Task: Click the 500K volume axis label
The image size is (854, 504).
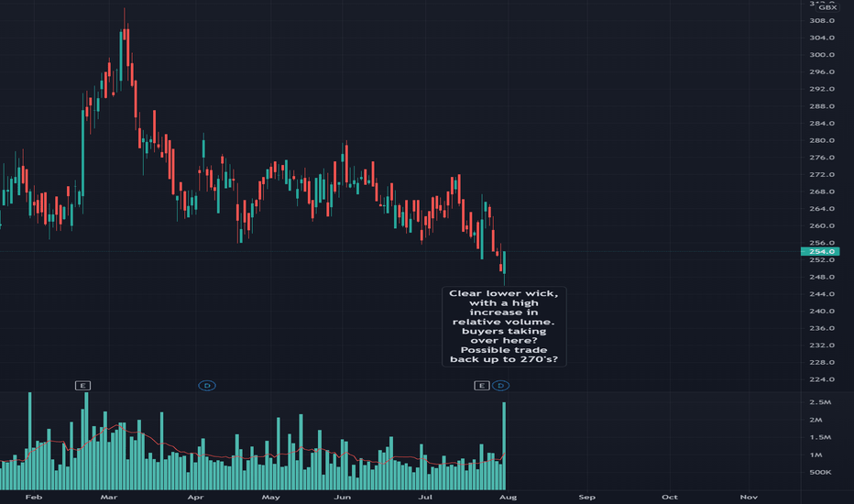Action: (x=820, y=472)
